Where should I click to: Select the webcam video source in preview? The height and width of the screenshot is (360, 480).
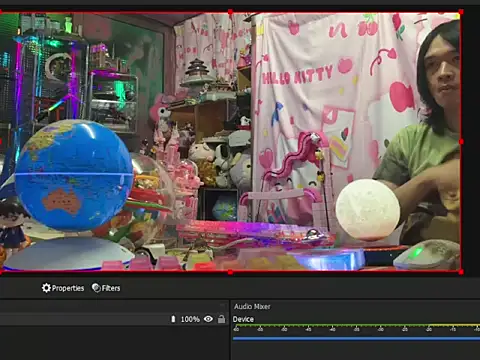pyautogui.click(x=230, y=142)
